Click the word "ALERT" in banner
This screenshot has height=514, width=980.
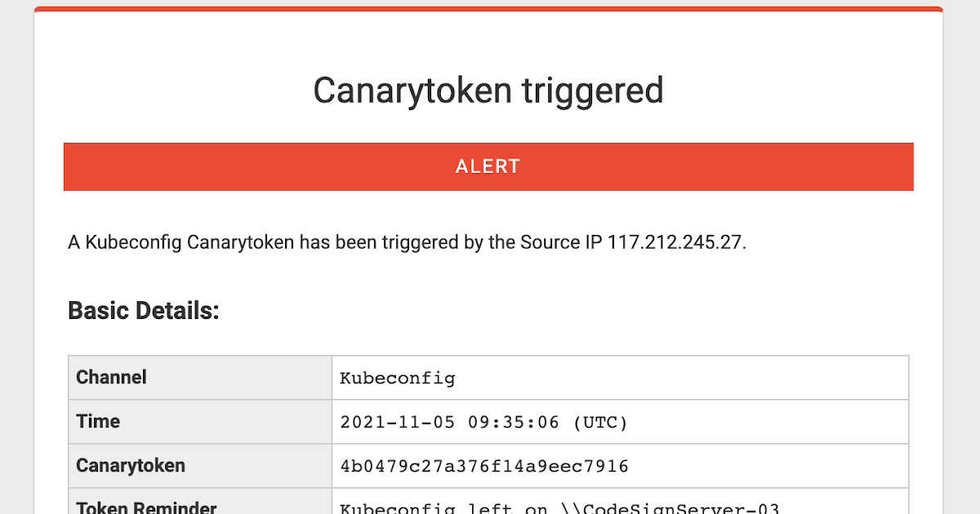click(488, 166)
